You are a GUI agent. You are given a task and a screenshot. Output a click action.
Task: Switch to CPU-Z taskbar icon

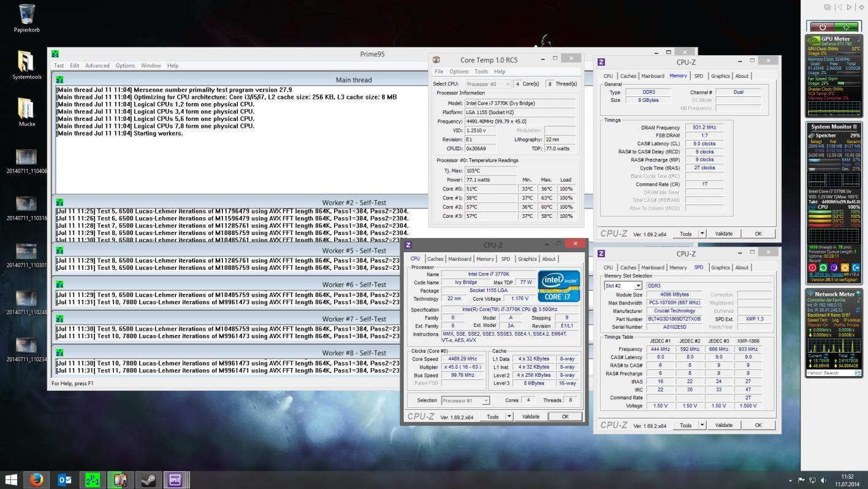point(175,480)
